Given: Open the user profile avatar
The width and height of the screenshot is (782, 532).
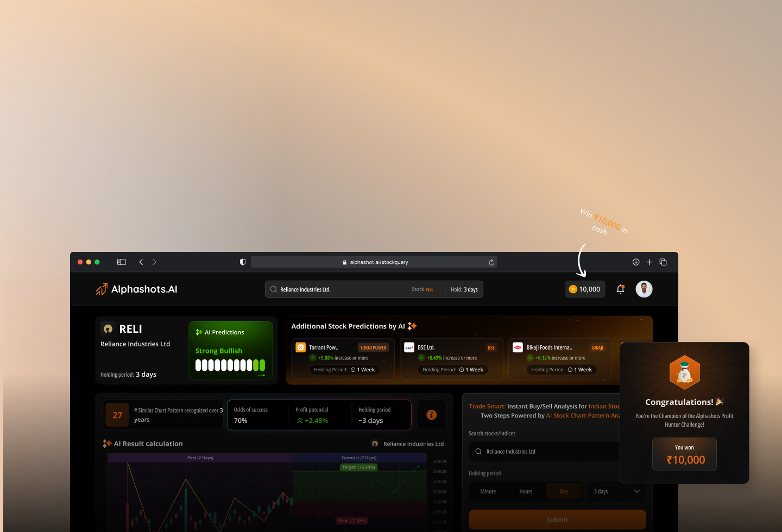Looking at the screenshot, I should pyautogui.click(x=644, y=289).
